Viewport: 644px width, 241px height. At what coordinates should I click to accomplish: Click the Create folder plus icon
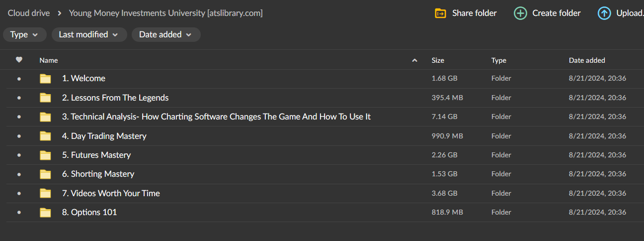(x=520, y=13)
